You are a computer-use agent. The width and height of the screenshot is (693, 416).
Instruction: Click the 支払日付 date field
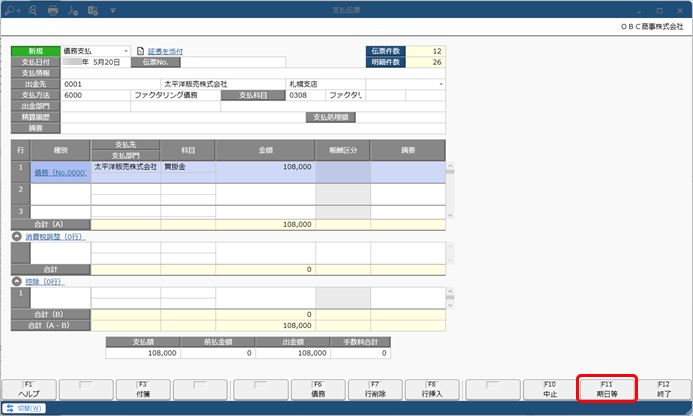point(95,62)
